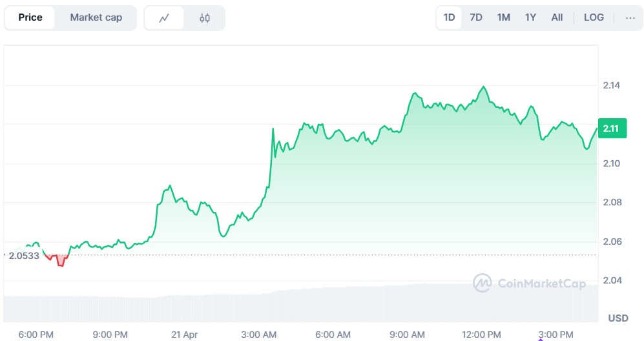Select the Market cap tab
Screen dimensions: 644x341
click(x=96, y=18)
